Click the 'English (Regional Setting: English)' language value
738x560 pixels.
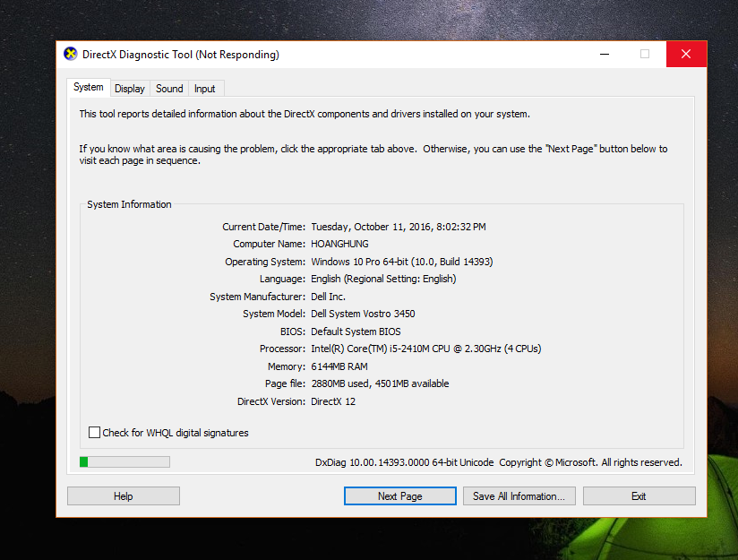[383, 279]
